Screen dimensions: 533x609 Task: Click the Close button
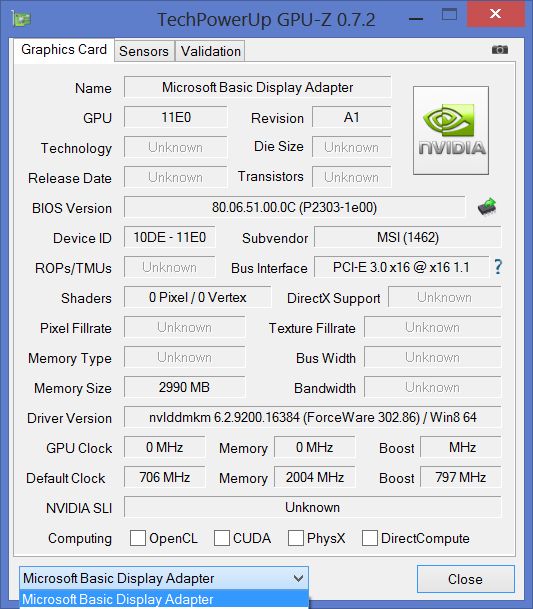tap(466, 579)
